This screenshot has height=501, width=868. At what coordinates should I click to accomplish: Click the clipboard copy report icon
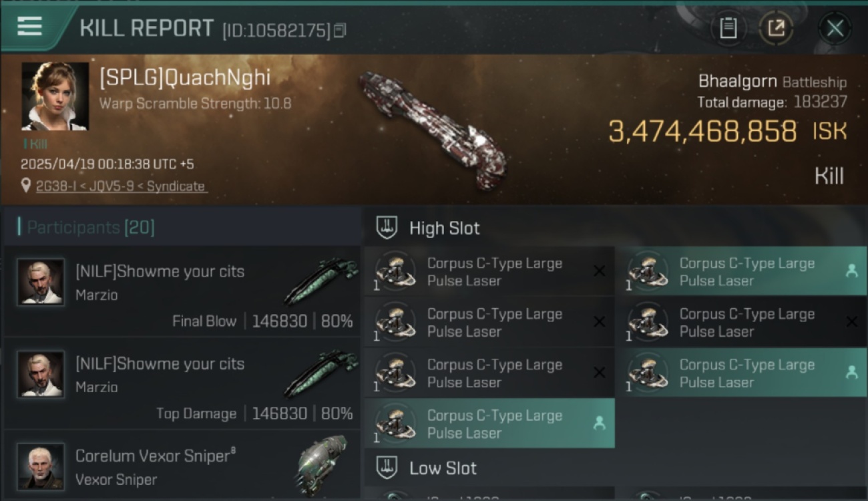pos(728,28)
